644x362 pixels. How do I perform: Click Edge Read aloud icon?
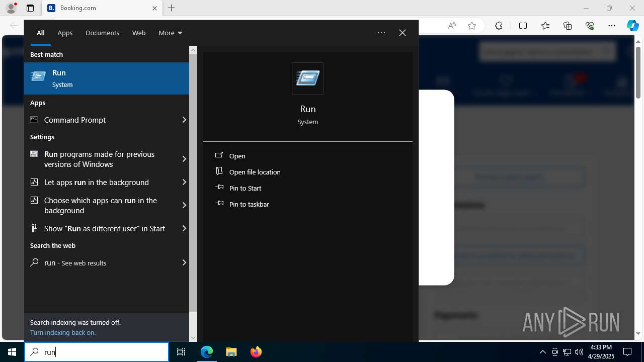[x=452, y=26]
